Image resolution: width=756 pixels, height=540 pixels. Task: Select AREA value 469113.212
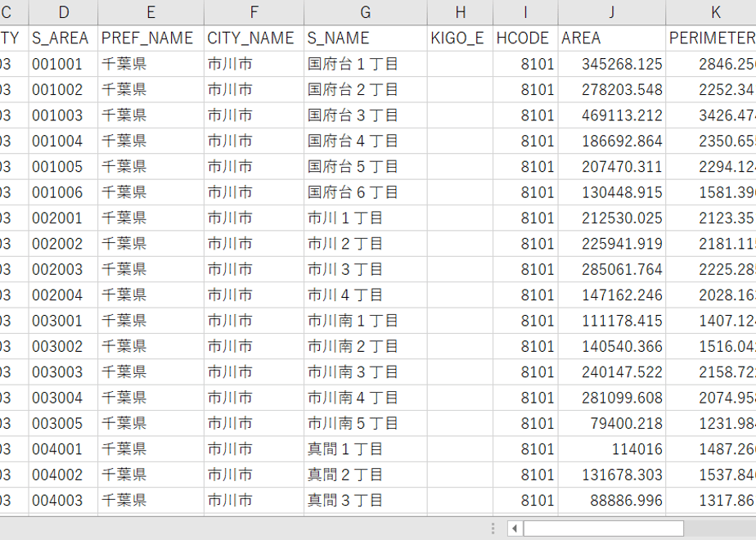pos(612,115)
